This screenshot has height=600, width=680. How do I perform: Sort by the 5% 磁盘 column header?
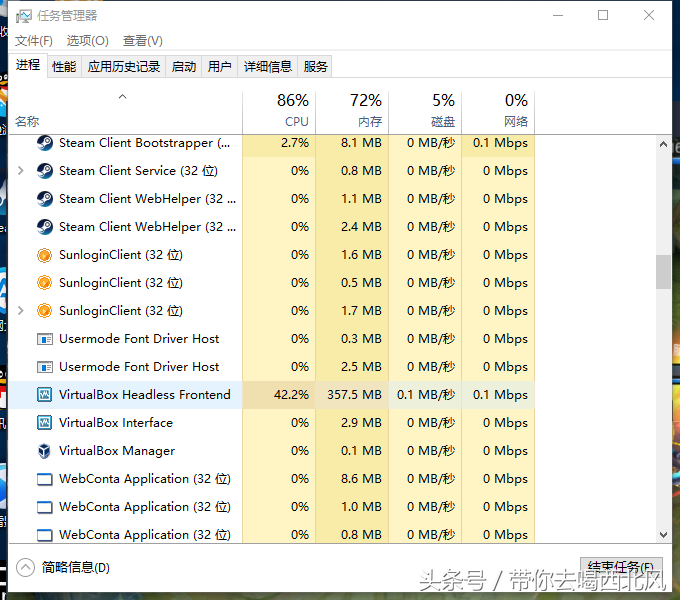coord(425,112)
